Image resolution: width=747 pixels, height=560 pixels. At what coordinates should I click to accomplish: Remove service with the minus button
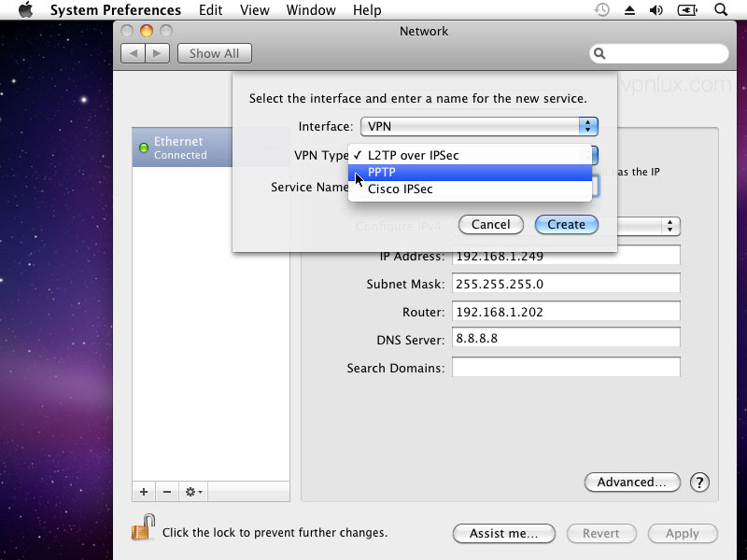(167, 492)
